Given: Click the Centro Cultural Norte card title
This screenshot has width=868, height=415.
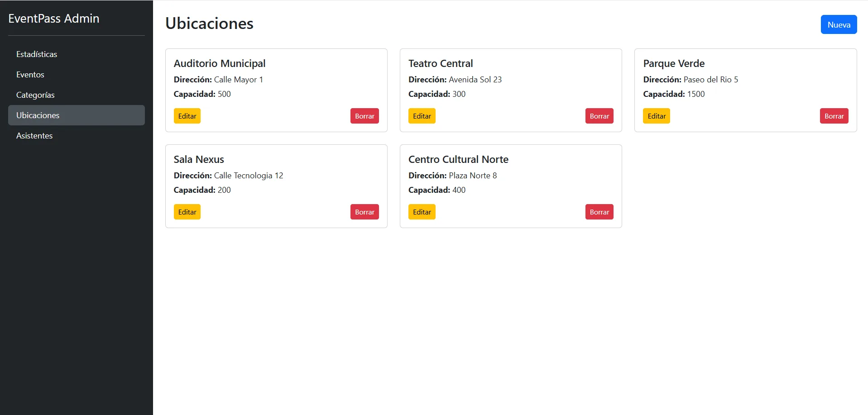Looking at the screenshot, I should [458, 159].
